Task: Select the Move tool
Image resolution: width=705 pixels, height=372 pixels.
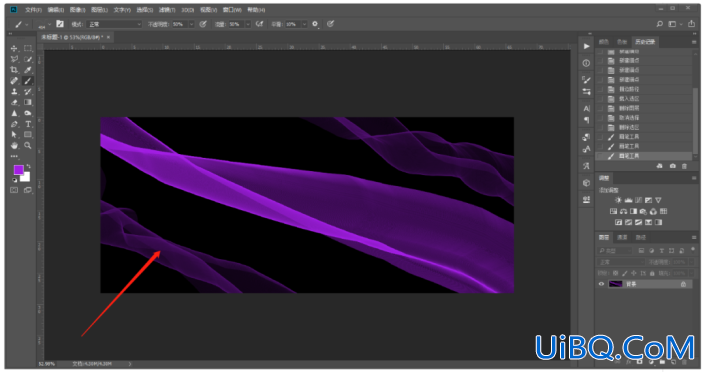Action: tap(14, 49)
